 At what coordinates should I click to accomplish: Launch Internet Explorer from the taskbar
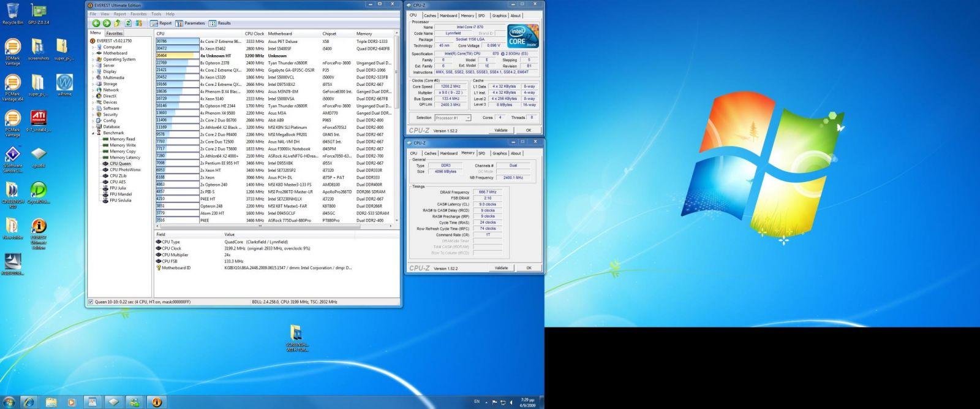[29, 402]
